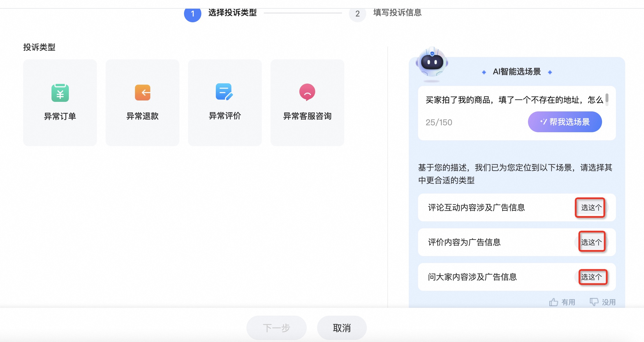Choose 选这个 for 问大家内容涉及广告信息
Image resolution: width=644 pixels, height=342 pixels.
pos(591,277)
